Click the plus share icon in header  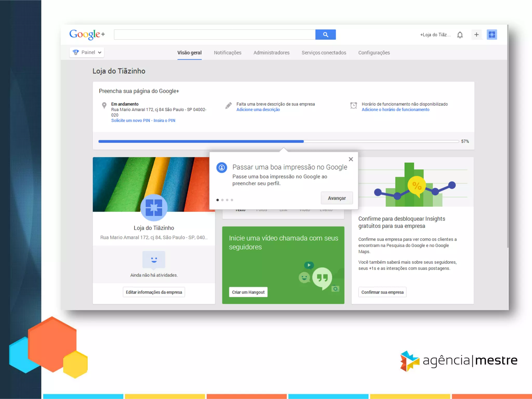tap(476, 35)
